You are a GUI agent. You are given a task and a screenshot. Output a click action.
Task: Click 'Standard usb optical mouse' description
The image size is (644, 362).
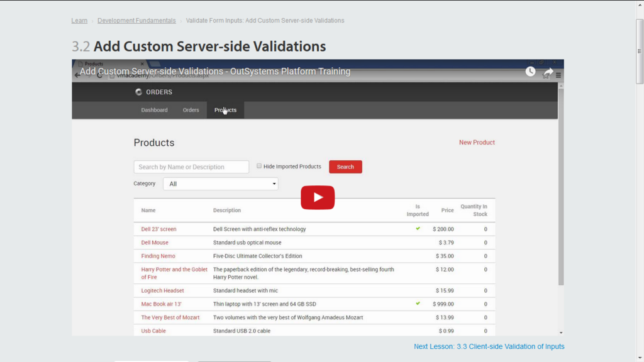pyautogui.click(x=247, y=243)
